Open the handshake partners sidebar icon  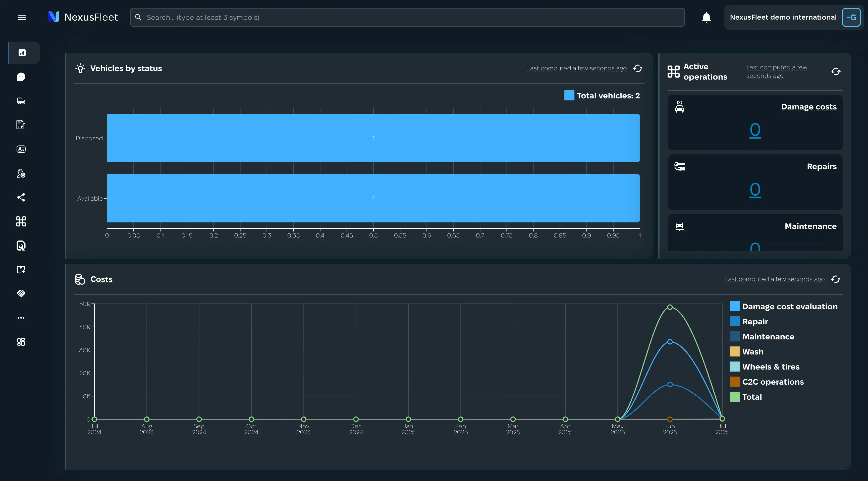click(21, 293)
